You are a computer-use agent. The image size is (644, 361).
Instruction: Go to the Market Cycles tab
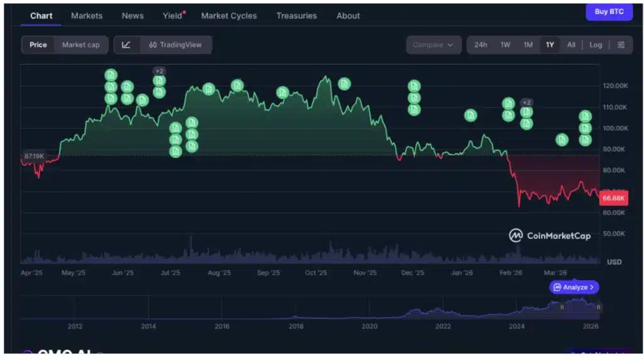point(229,16)
